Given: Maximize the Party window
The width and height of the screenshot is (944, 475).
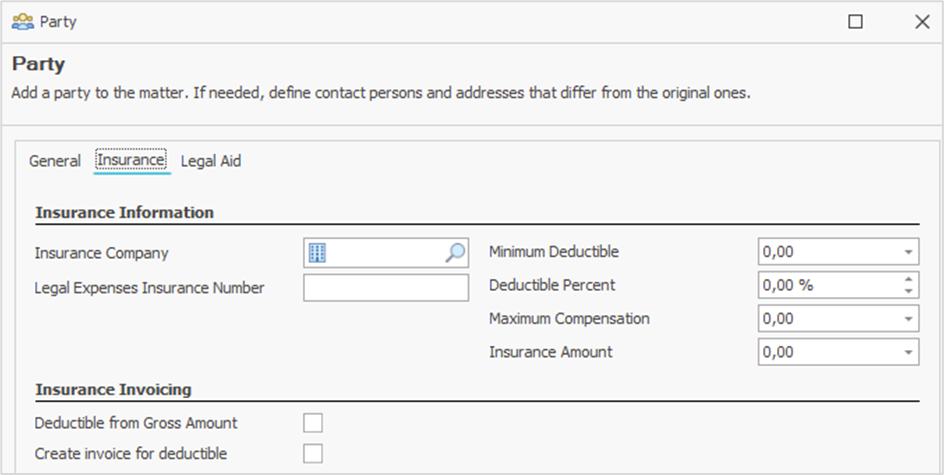Looking at the screenshot, I should [855, 21].
